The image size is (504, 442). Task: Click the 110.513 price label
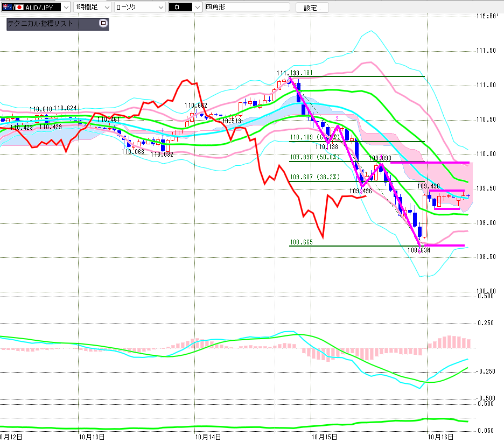tap(230, 121)
